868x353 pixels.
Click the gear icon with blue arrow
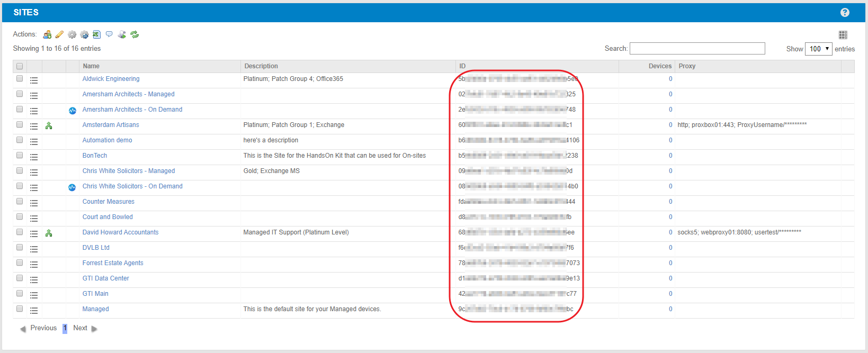click(84, 34)
